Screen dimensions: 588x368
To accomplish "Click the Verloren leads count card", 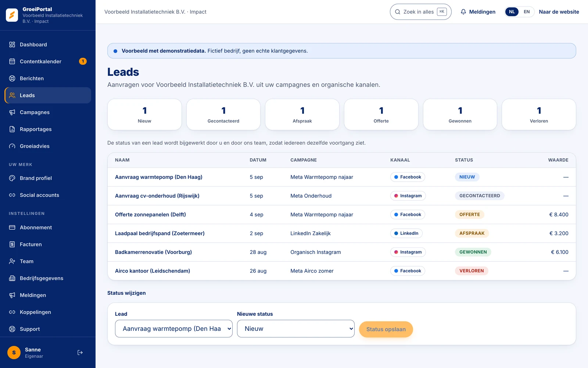I will coord(539,114).
